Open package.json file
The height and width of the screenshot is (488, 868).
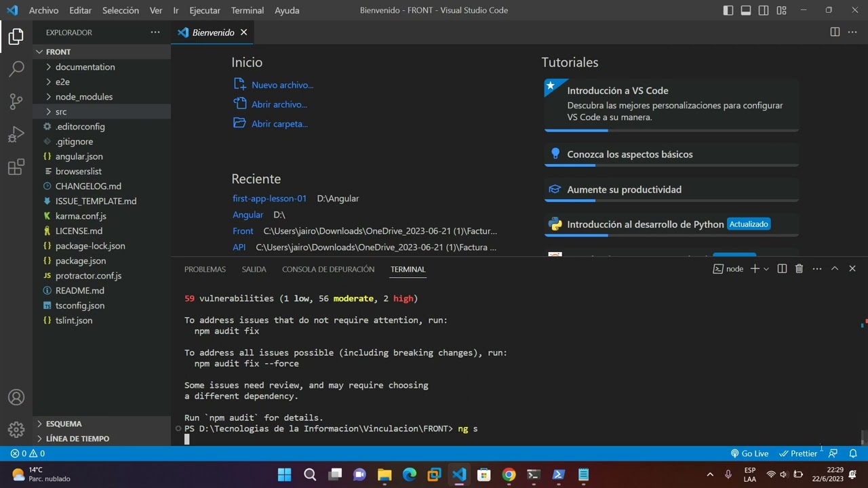pos(102,260)
